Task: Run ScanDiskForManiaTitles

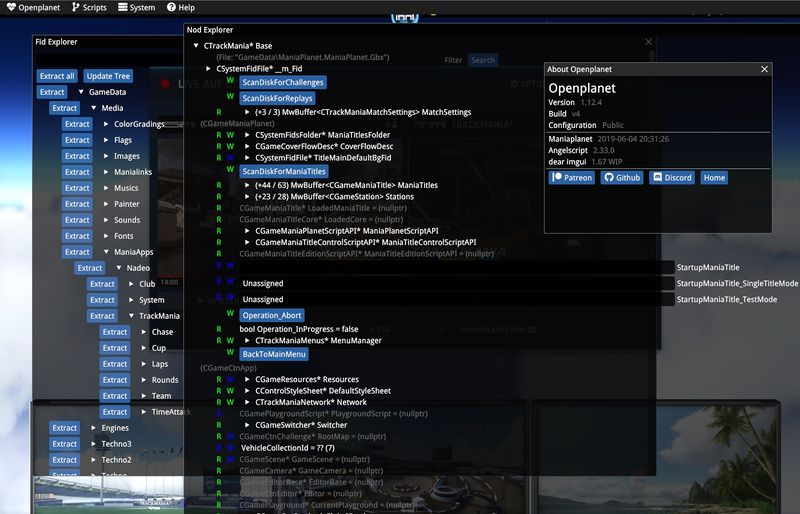Action: pos(284,172)
